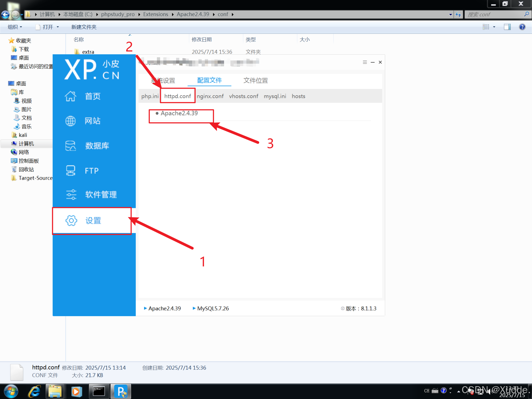The image size is (532, 399).
Task: Select 最近访问的位置 in navigation tree
Action: (x=32, y=66)
